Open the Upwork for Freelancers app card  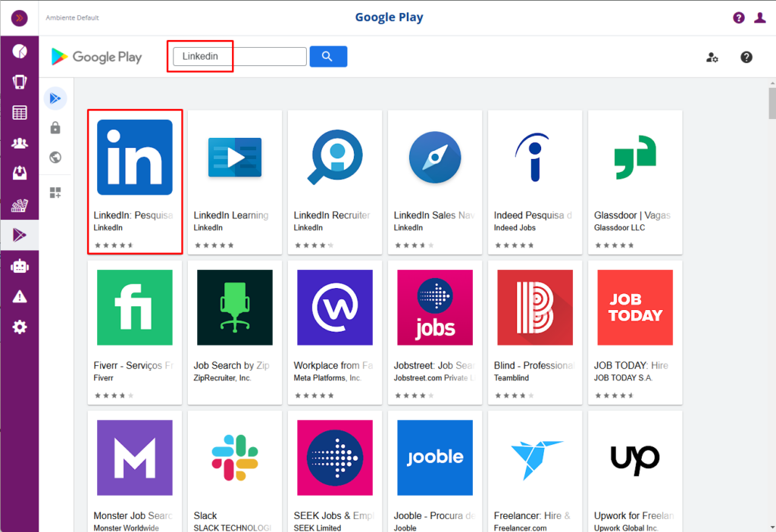pos(635,471)
